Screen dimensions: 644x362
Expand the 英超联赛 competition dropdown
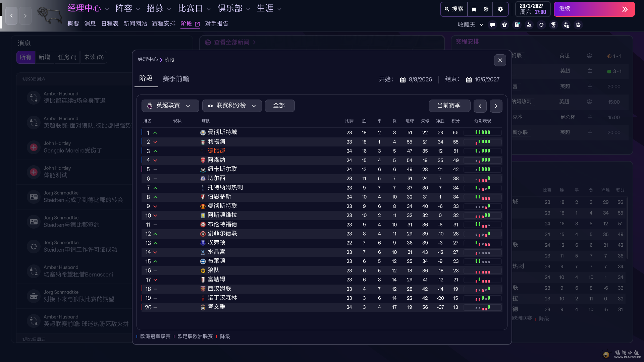coord(170,106)
